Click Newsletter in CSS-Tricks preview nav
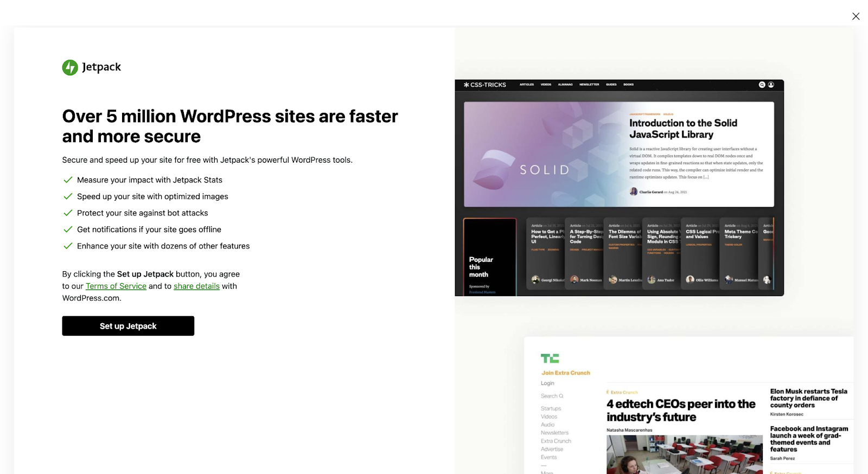The image size is (868, 474). pos(589,85)
